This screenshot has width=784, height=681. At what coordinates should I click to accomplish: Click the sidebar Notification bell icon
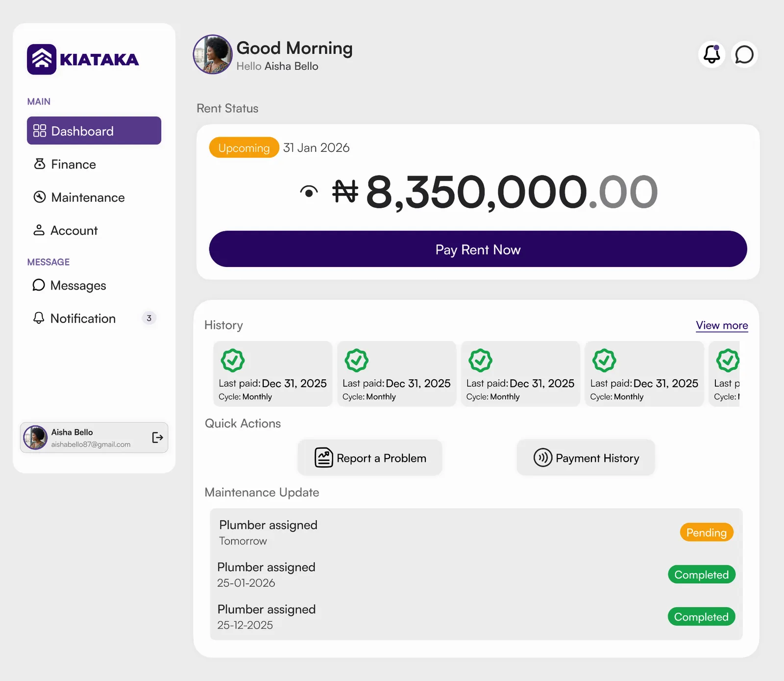pos(39,318)
